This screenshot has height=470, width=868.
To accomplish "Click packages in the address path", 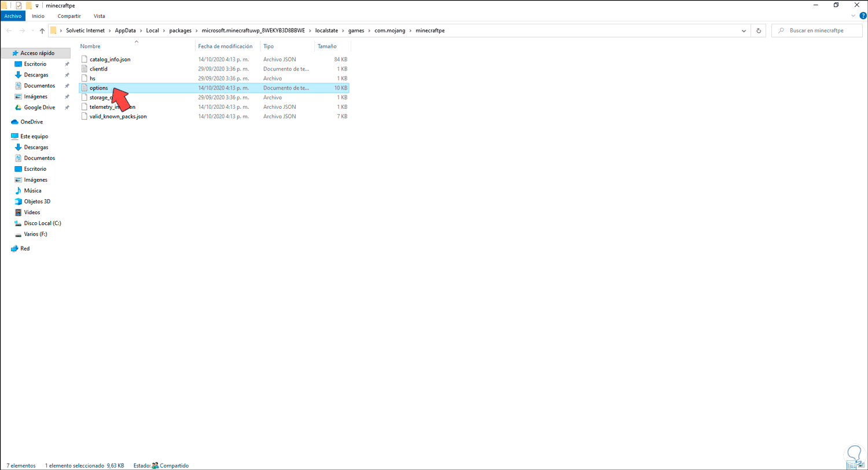I will pyautogui.click(x=179, y=30).
